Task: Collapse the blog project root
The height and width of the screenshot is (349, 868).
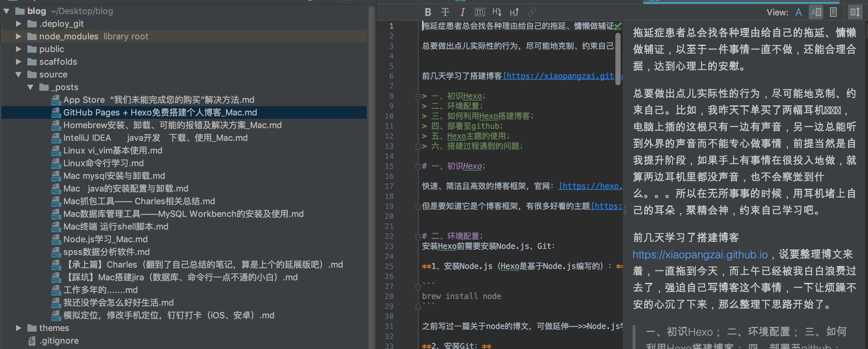Action: [6, 11]
